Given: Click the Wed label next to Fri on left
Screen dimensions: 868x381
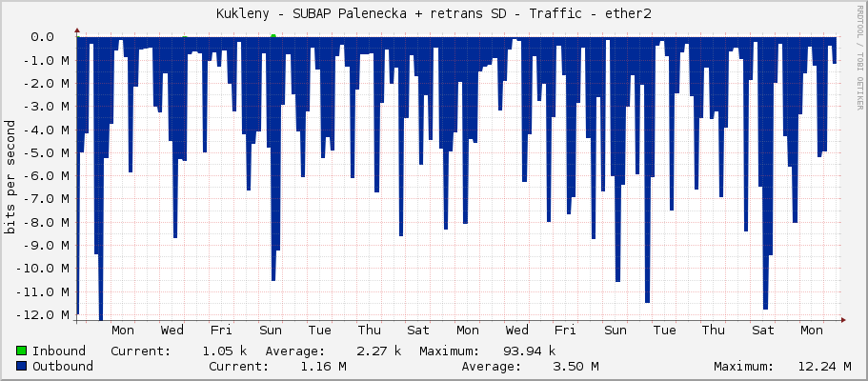Looking at the screenshot, I should [x=172, y=331].
